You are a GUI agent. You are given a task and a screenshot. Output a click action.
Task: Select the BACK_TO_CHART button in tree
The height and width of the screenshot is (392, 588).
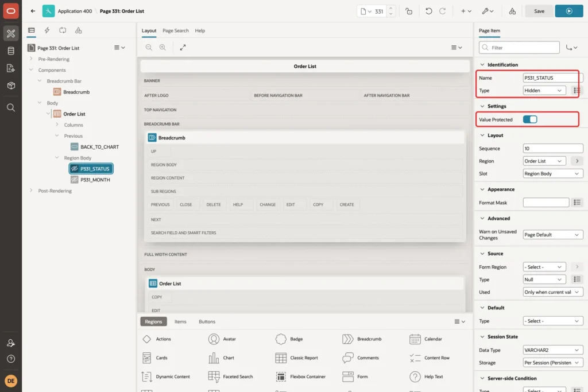tap(95, 147)
